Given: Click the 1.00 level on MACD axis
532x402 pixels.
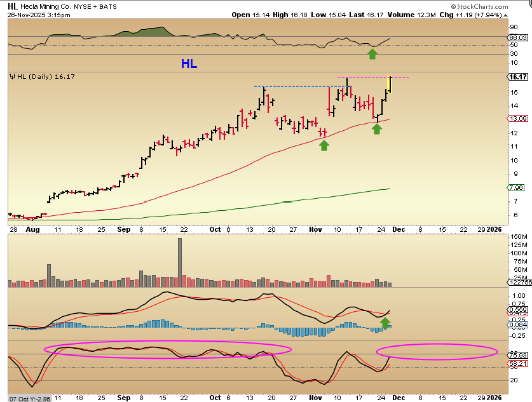Looking at the screenshot, I should [519, 295].
